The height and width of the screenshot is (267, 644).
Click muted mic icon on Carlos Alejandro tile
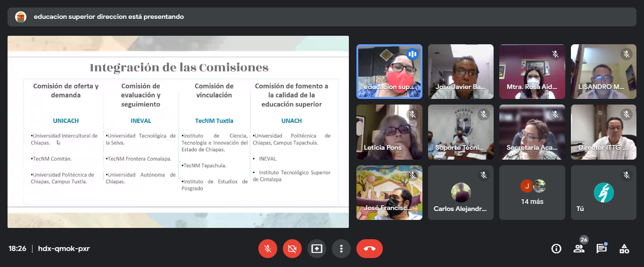(x=484, y=175)
